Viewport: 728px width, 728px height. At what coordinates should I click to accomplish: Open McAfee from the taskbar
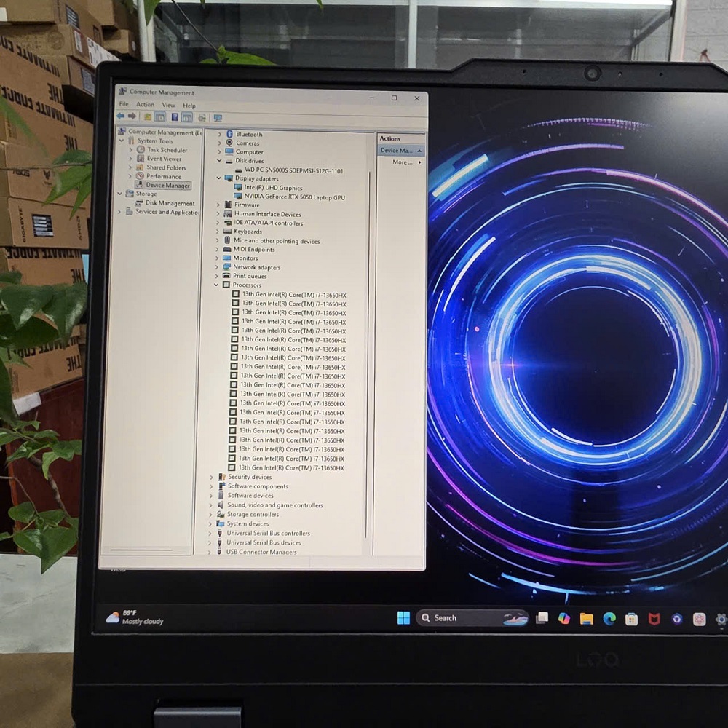pyautogui.click(x=654, y=619)
